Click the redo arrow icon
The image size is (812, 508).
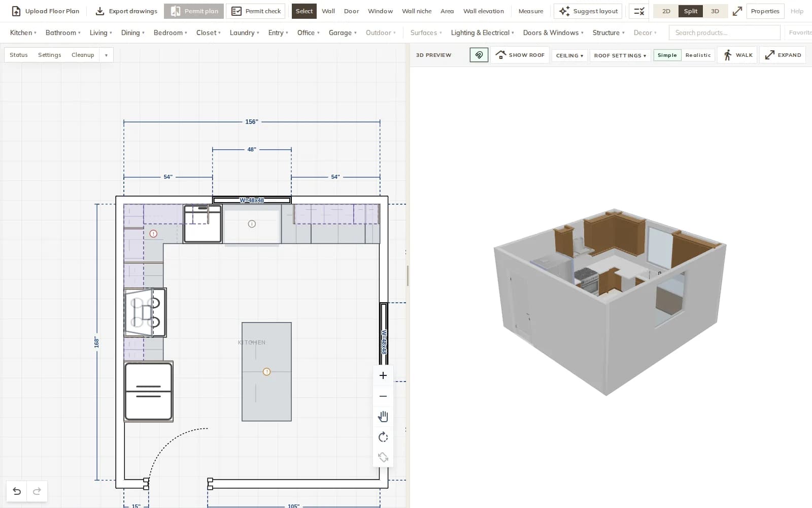click(37, 491)
